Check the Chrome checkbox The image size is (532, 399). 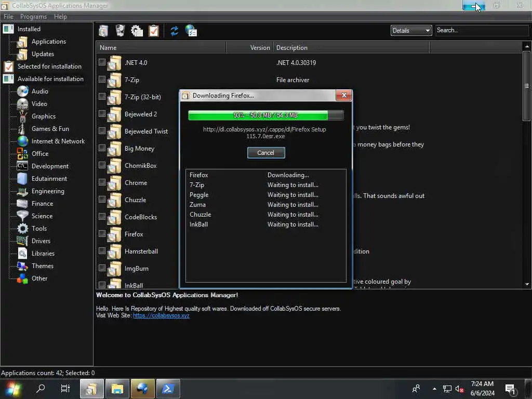tap(102, 182)
